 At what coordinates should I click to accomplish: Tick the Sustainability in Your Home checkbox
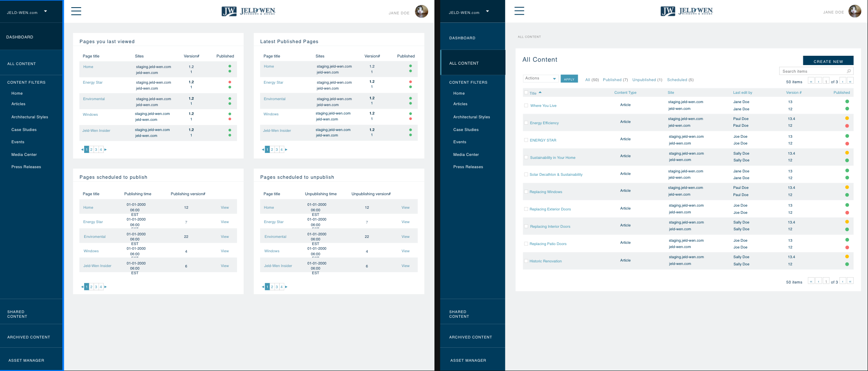[x=526, y=157]
